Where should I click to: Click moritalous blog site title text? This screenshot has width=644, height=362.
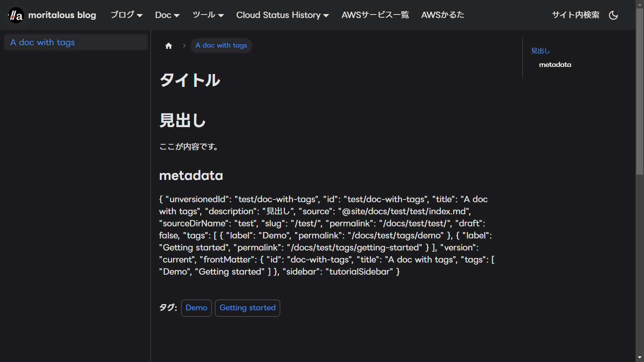pyautogui.click(x=62, y=15)
